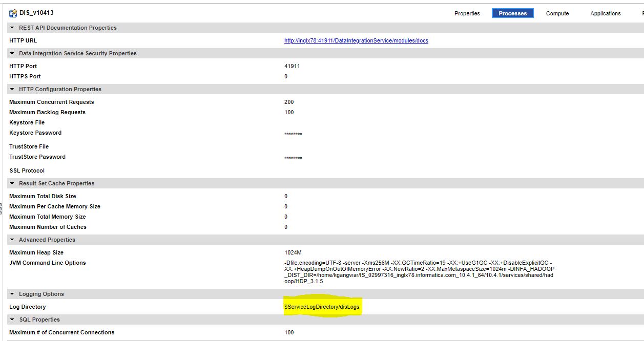Open the DataIntegrationService docs URL link
The width and height of the screenshot is (644, 341).
[356, 40]
